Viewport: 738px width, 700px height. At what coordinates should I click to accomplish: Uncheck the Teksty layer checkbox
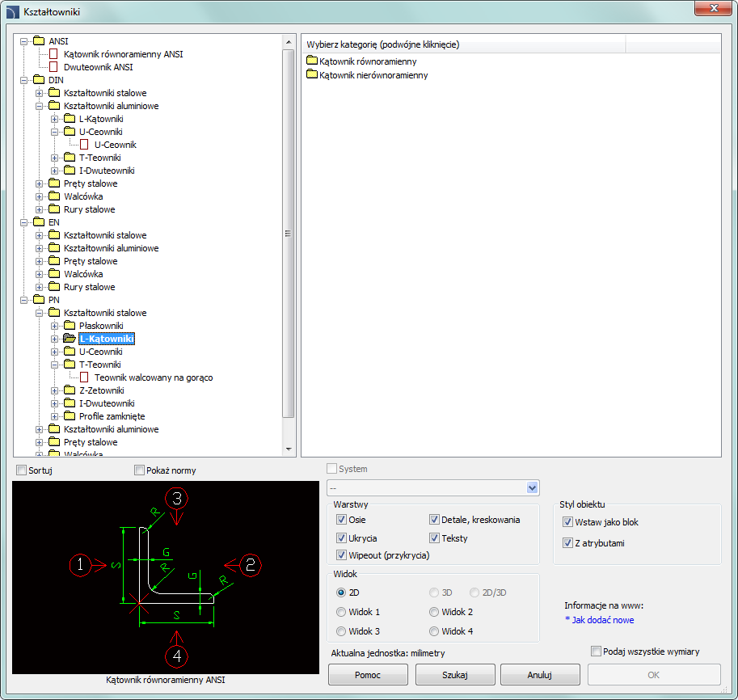point(434,538)
